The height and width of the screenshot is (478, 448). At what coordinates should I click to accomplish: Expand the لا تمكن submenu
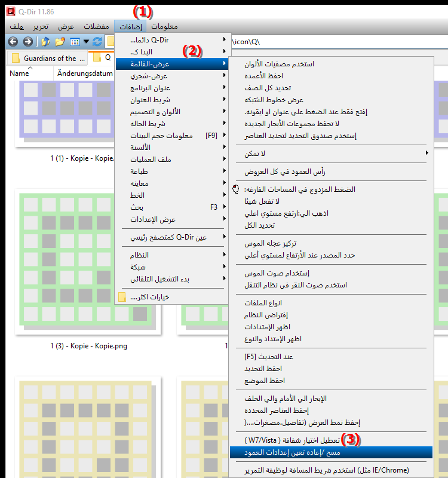pos(329,154)
